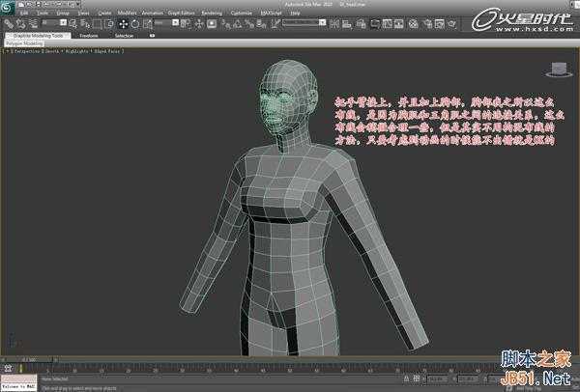The width and height of the screenshot is (580, 392).
Task: Open the Customize menu
Action: pyautogui.click(x=241, y=13)
